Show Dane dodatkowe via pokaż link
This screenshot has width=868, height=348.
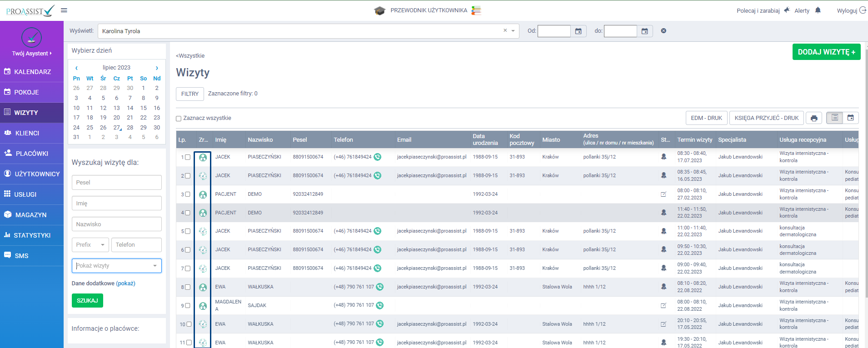[x=125, y=283]
